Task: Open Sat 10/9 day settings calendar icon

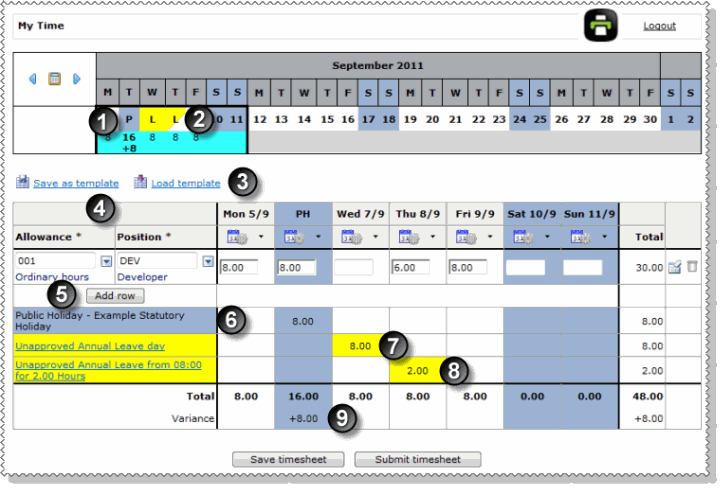Action: (x=523, y=237)
